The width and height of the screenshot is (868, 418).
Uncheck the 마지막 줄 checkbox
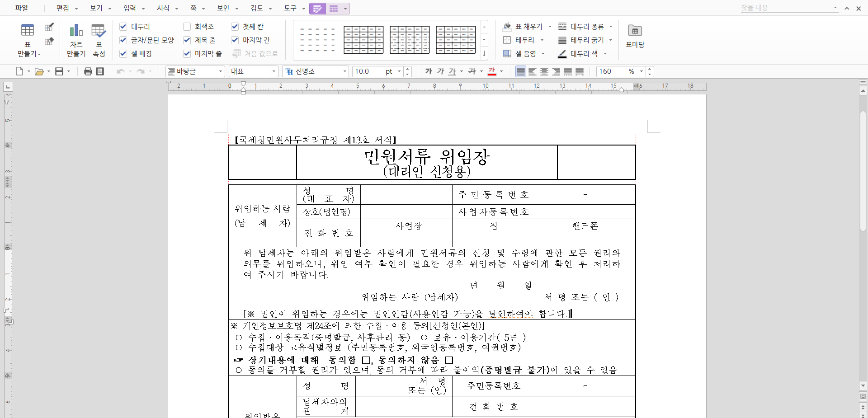pyautogui.click(x=187, y=54)
